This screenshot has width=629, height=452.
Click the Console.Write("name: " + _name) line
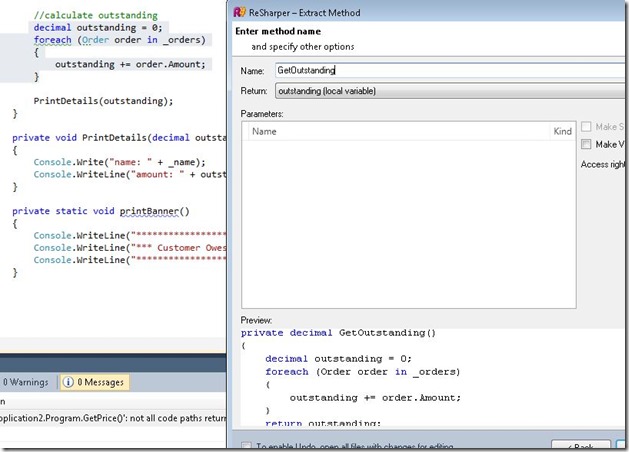(120, 162)
